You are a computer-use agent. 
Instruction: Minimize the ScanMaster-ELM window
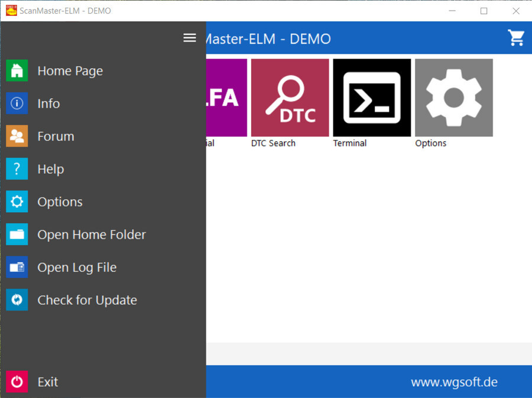coord(452,11)
